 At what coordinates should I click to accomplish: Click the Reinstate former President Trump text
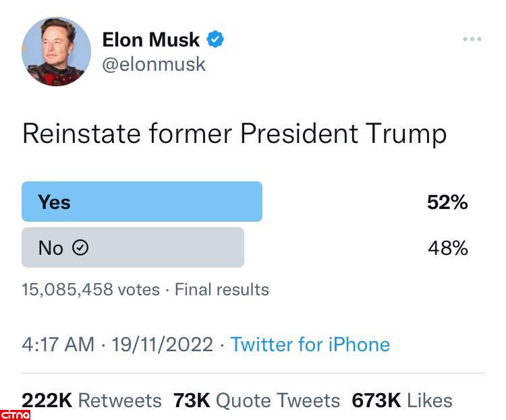point(234,133)
